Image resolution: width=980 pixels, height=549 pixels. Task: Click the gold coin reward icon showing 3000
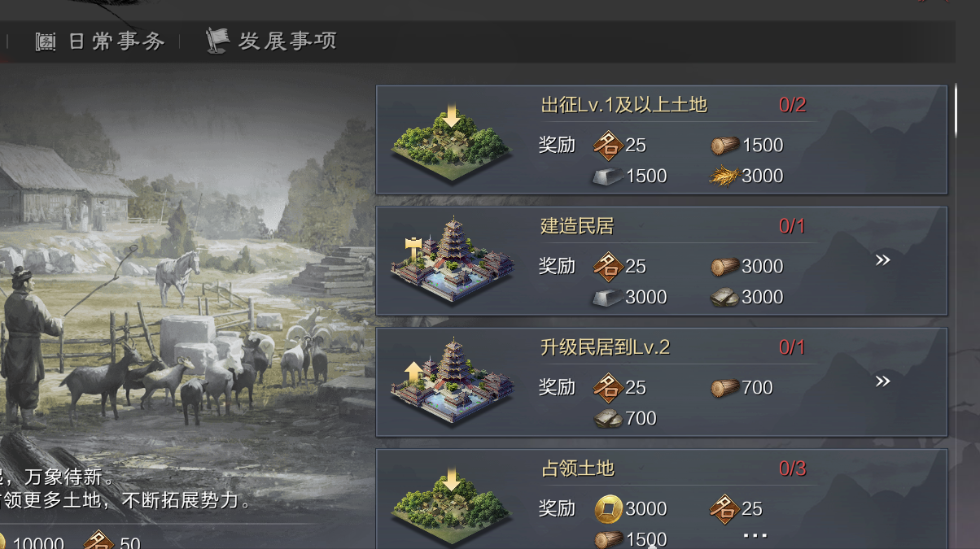[607, 509]
